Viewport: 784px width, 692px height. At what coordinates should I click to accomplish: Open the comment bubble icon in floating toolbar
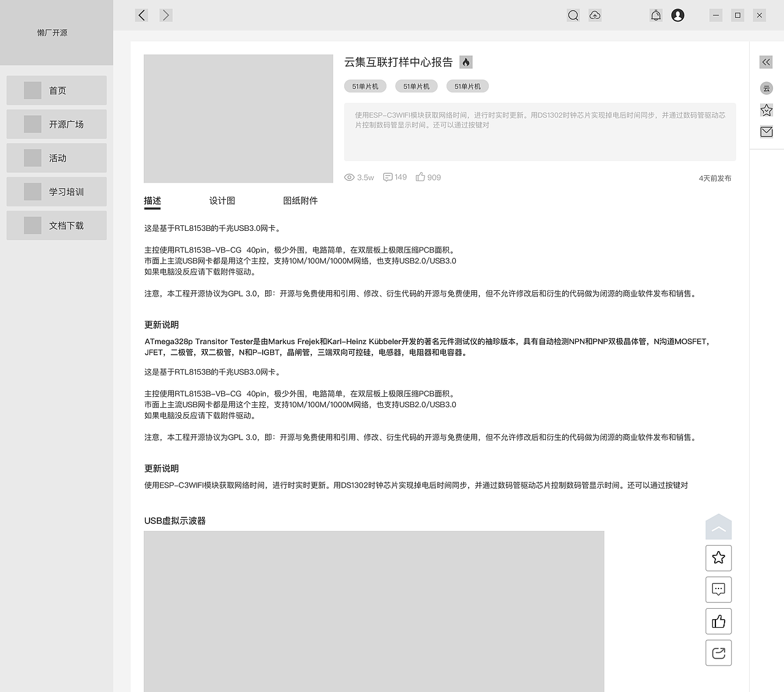pyautogui.click(x=718, y=589)
